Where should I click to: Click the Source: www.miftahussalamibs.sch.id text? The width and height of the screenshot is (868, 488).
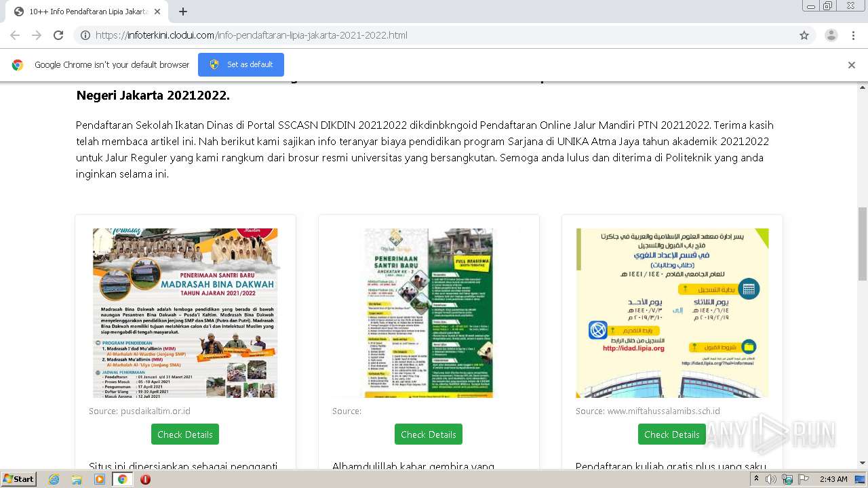point(648,411)
